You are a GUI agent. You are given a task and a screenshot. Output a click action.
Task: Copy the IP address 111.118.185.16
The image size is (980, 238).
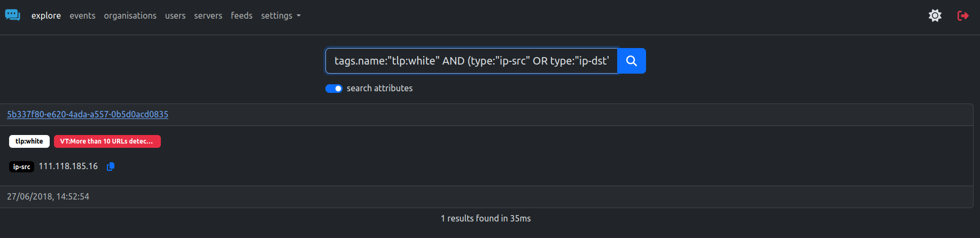click(x=111, y=166)
